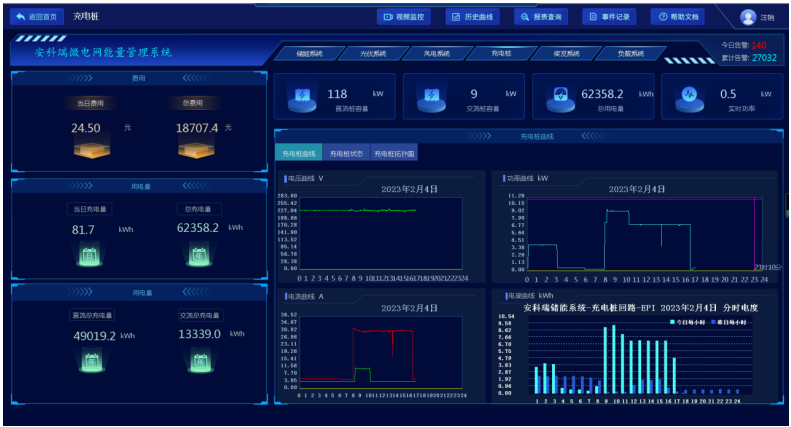Click the user avatar icon beside 注销
Viewport: 791px width, 427px height.
[x=748, y=17]
